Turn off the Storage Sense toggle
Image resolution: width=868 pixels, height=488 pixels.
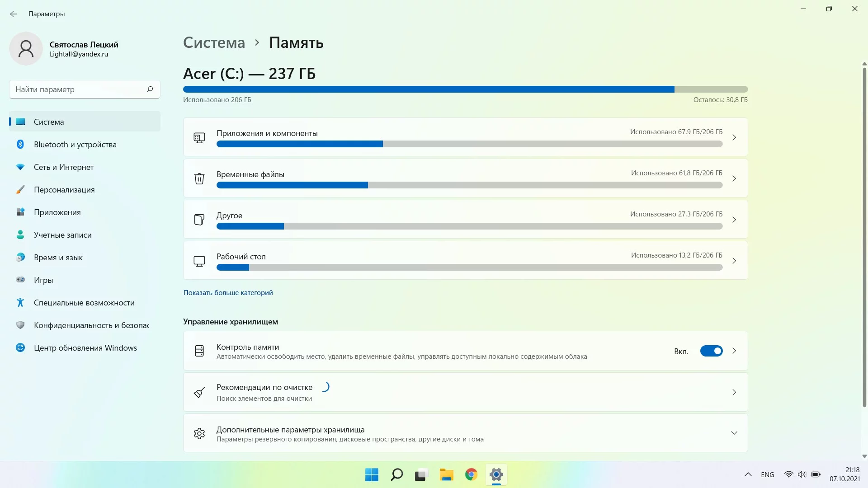point(711,351)
